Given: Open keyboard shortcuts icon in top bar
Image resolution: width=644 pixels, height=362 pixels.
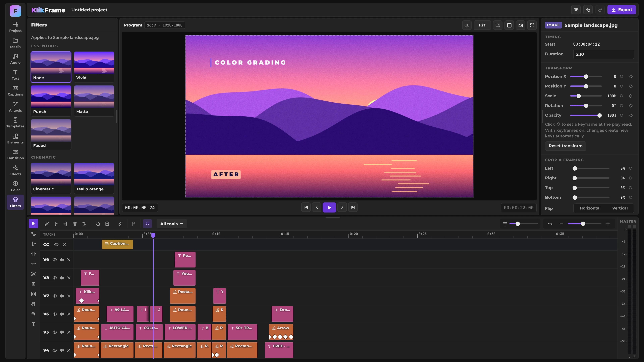Looking at the screenshot, I should 576,10.
